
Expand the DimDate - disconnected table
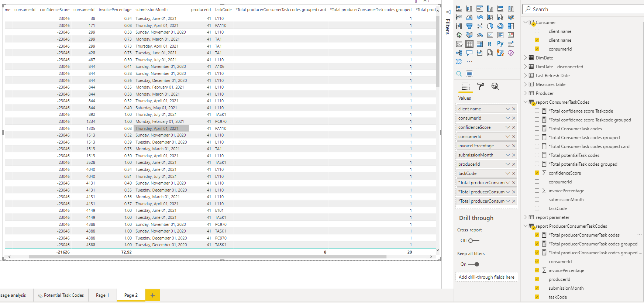point(526,66)
